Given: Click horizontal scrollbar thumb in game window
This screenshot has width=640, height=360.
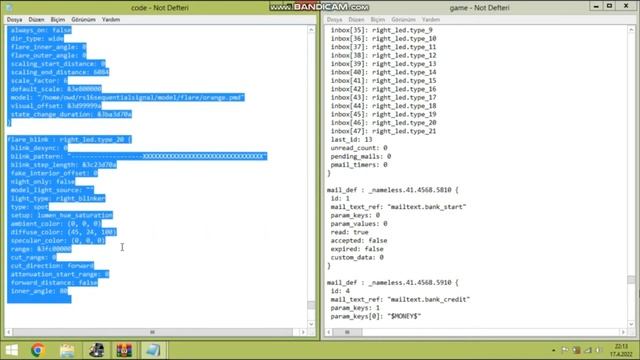Looking at the screenshot, I should [x=347, y=332].
